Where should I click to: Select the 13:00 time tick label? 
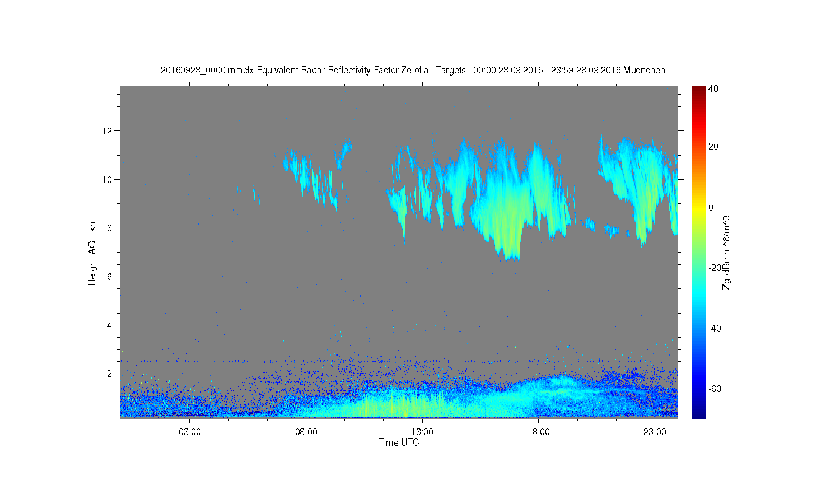point(422,432)
